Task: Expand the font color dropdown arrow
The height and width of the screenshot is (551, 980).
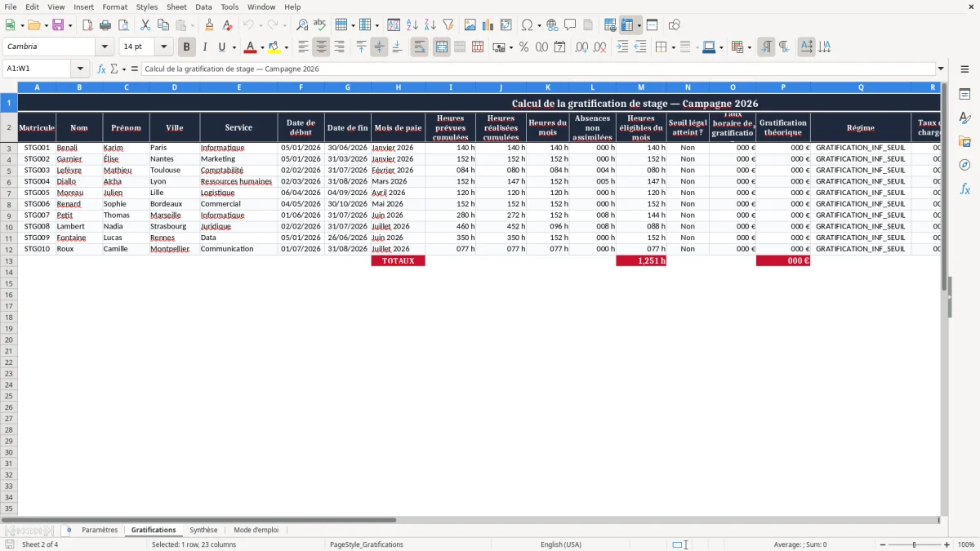Action: click(x=262, y=47)
